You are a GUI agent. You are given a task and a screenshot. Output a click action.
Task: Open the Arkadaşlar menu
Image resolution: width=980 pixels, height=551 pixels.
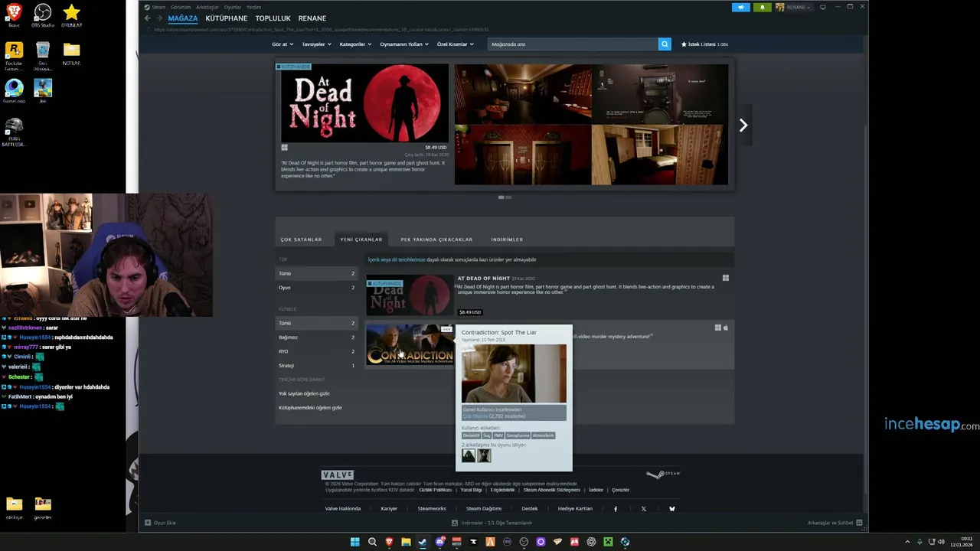coord(207,7)
